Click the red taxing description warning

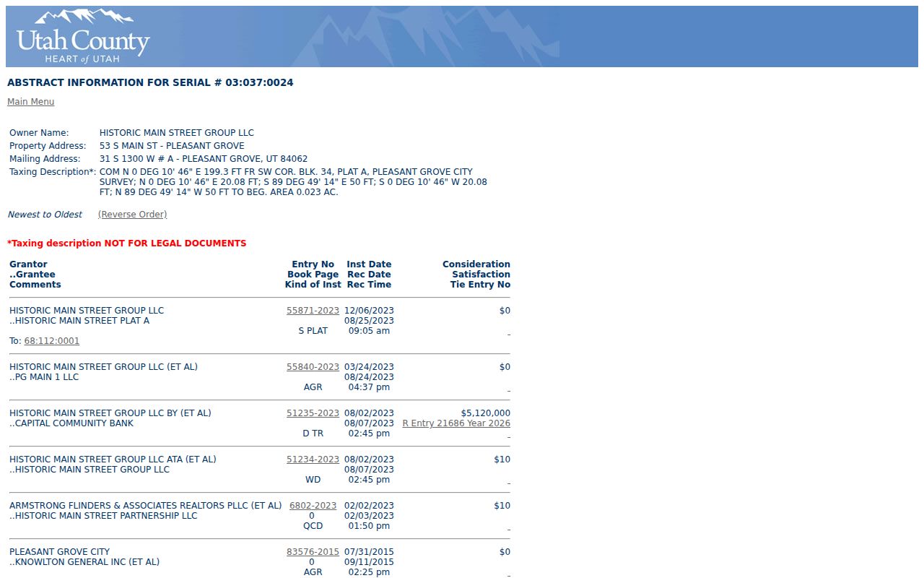point(127,243)
